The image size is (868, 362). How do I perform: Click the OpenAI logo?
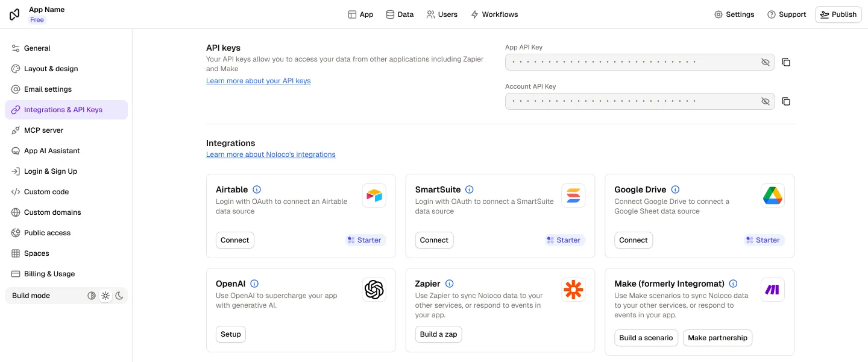(374, 290)
